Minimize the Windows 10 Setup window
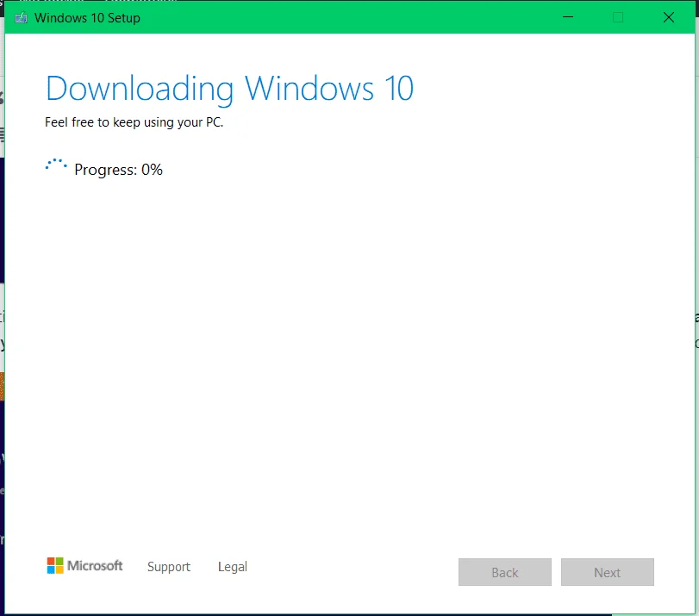Screen dimensions: 699x616 pos(568,17)
